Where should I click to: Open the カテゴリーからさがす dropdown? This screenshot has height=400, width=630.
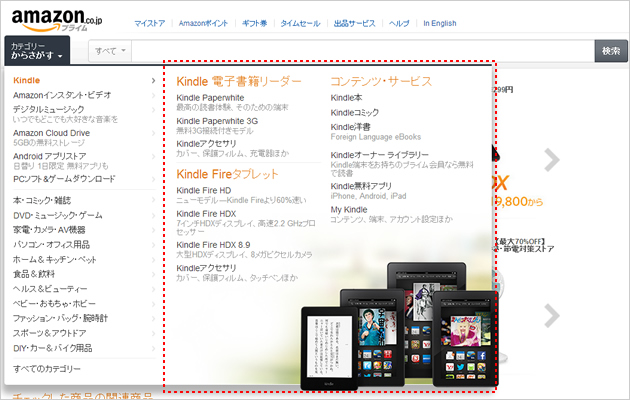[x=37, y=51]
